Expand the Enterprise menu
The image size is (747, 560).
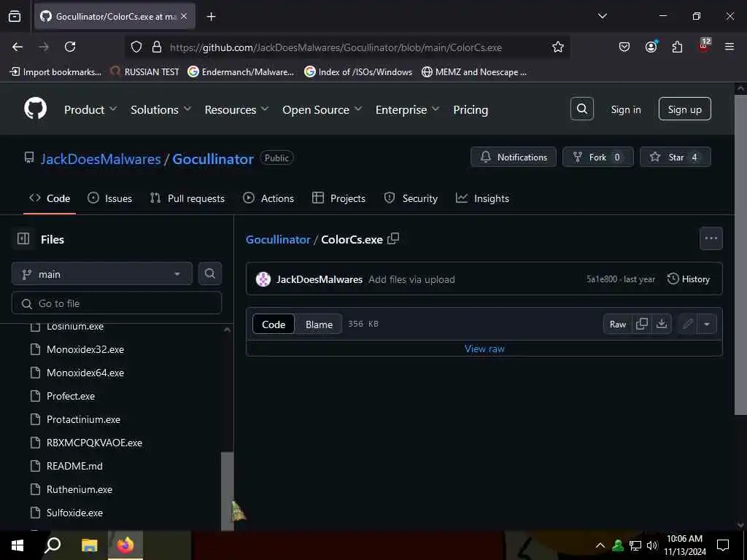(x=407, y=109)
